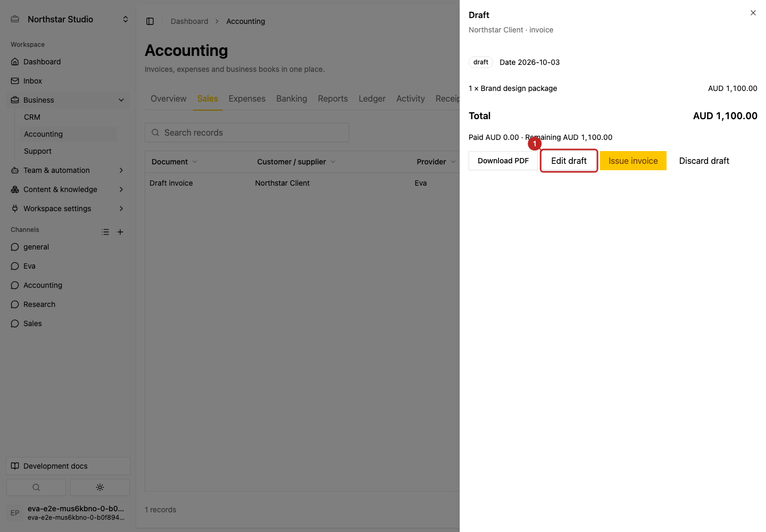Toggle the light/dark theme sun icon
The width and height of the screenshot is (766, 532).
click(x=100, y=487)
